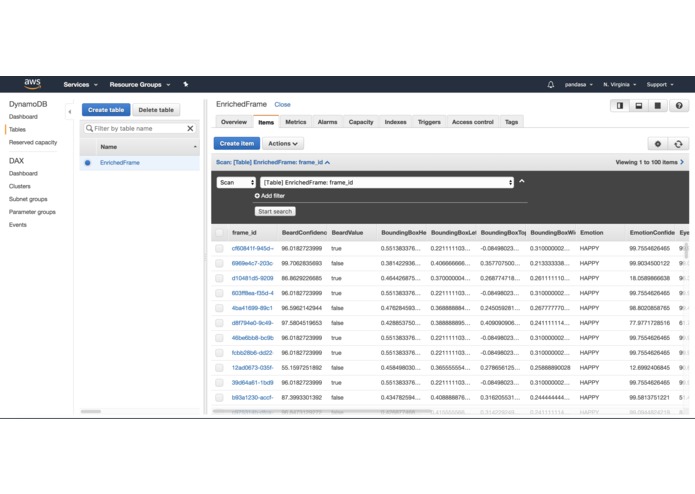Viewport: 695px width, 494px height.
Task: Switch to bottom panel layout icon
Action: click(639, 105)
